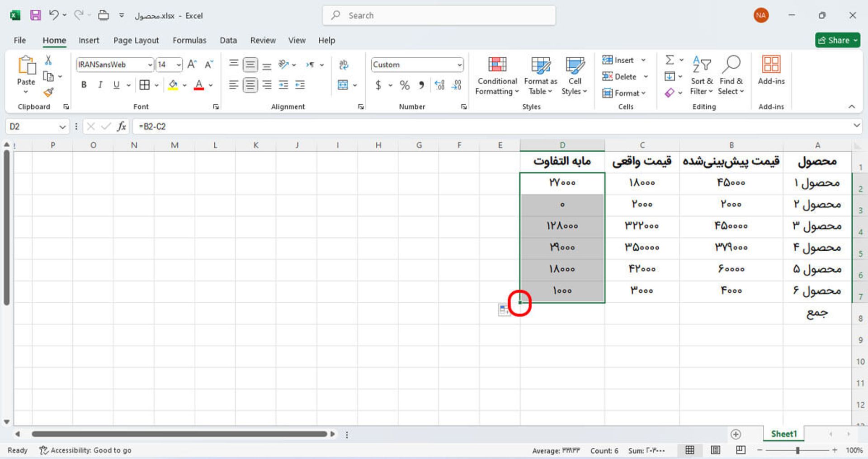Open the Custom number format dropdown
Image resolution: width=868 pixels, height=459 pixels.
point(459,65)
